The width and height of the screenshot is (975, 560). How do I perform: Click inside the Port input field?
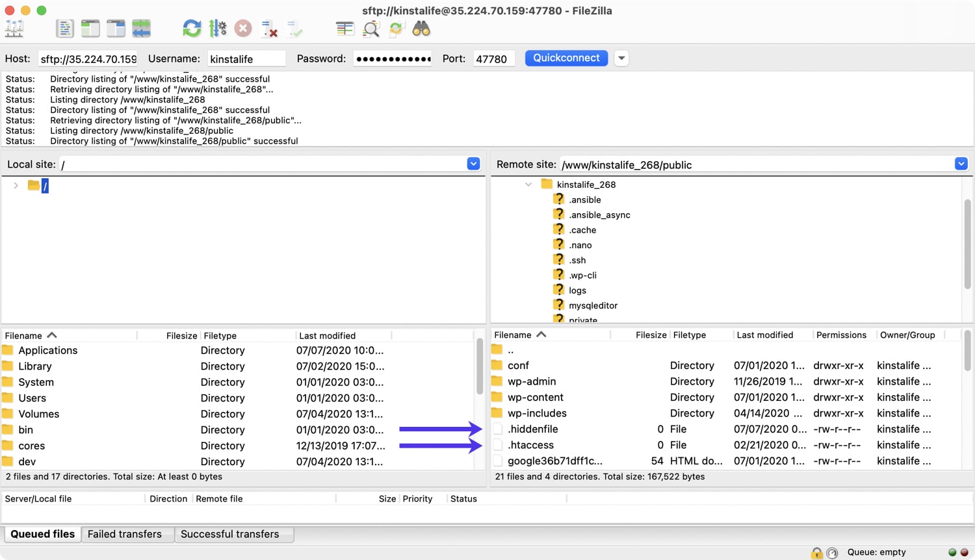point(494,58)
